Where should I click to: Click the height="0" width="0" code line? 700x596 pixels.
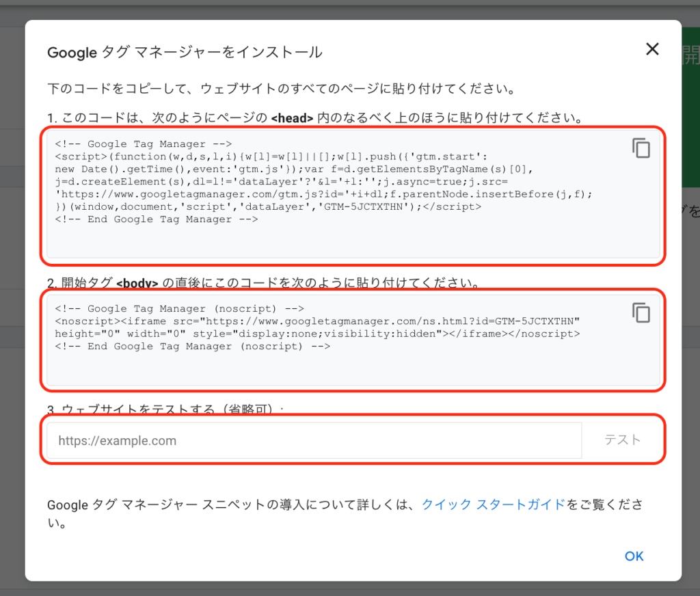pyautogui.click(x=317, y=334)
